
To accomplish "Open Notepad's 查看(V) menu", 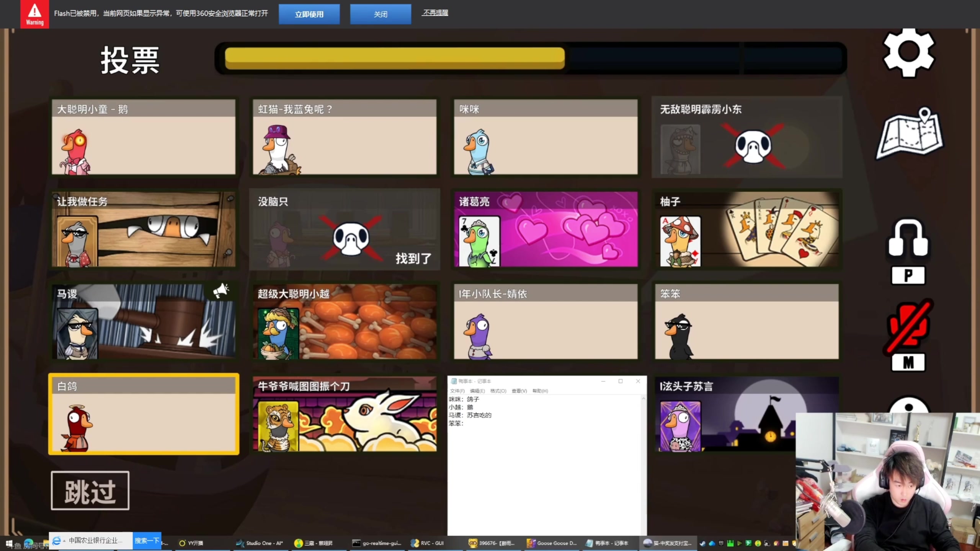I will point(519,391).
